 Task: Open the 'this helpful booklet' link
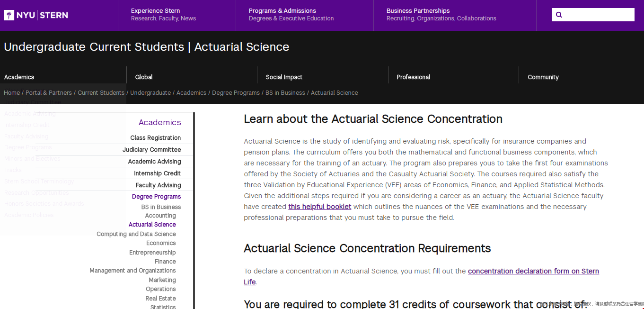pos(319,207)
